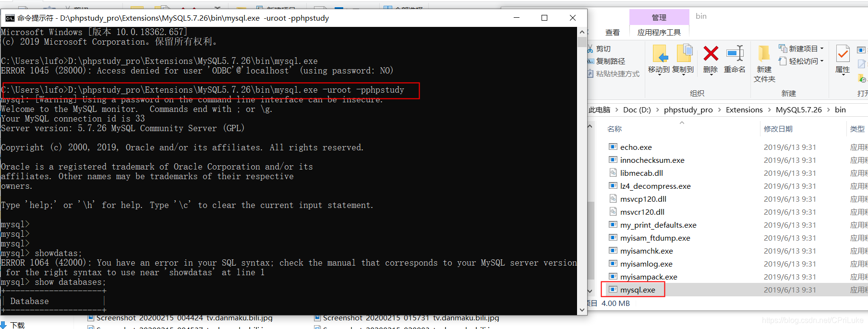Image resolution: width=868 pixels, height=329 pixels.
Task: Click the libmecab.dll file icon
Action: point(613,172)
